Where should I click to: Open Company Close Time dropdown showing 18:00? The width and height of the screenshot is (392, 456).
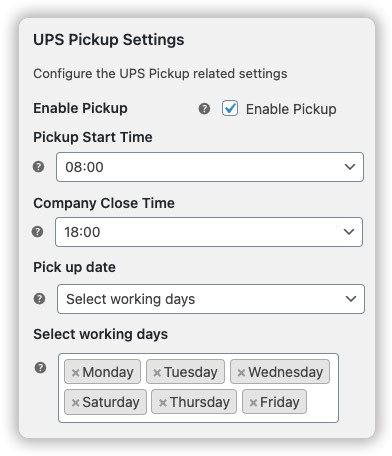[x=209, y=232]
